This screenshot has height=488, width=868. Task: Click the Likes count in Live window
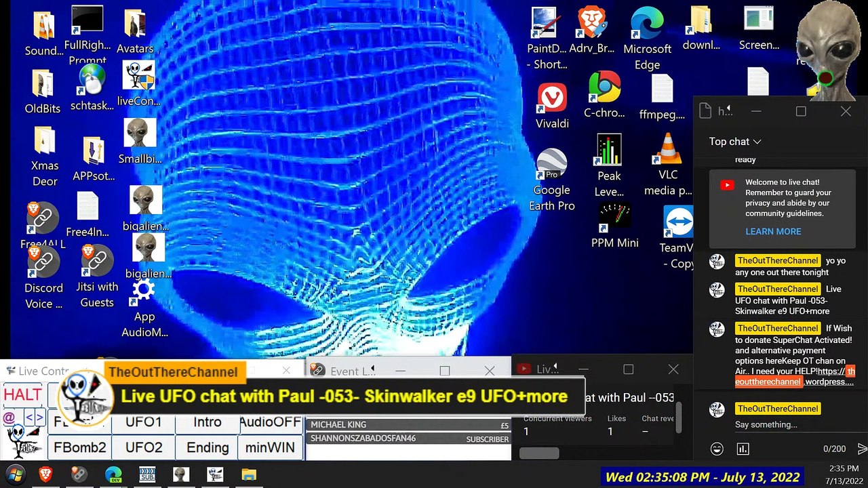[x=616, y=425]
